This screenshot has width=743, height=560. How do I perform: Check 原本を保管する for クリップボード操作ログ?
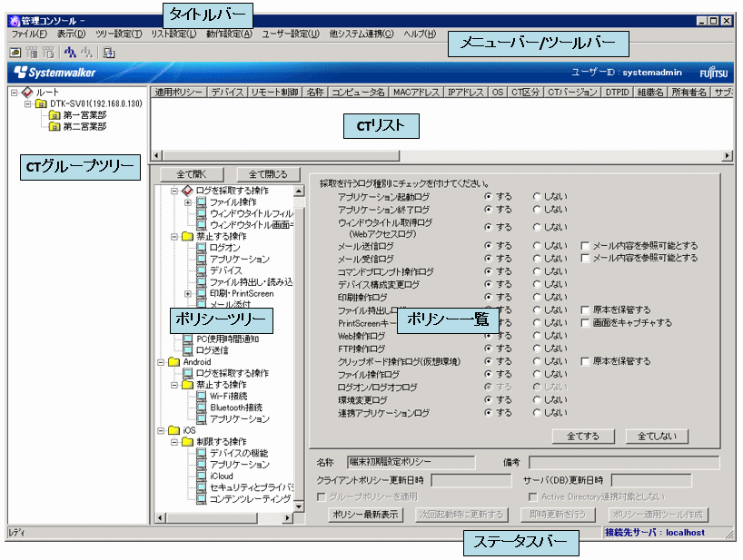tap(585, 361)
